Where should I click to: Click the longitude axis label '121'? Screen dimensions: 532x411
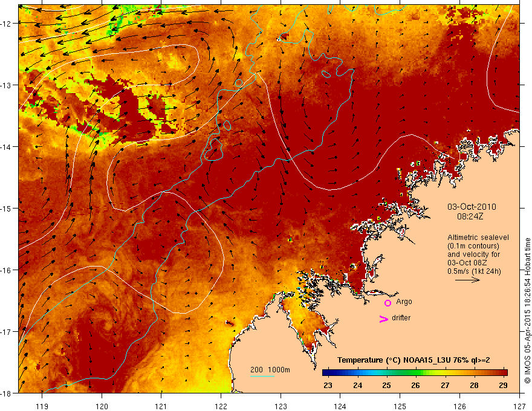coord(161,406)
